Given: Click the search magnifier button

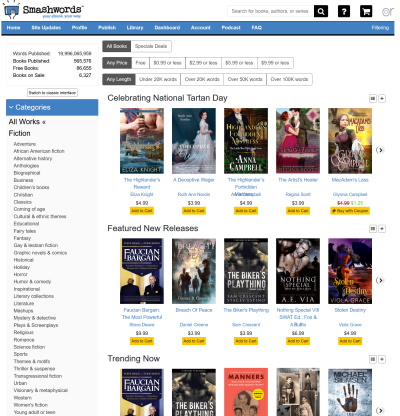Looking at the screenshot, I should pos(321,11).
